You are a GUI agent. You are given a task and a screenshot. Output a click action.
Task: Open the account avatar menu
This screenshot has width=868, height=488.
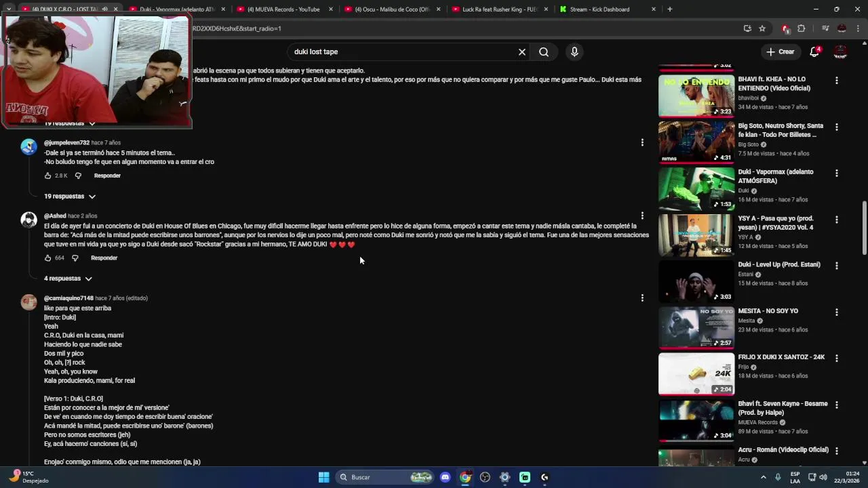(x=840, y=52)
